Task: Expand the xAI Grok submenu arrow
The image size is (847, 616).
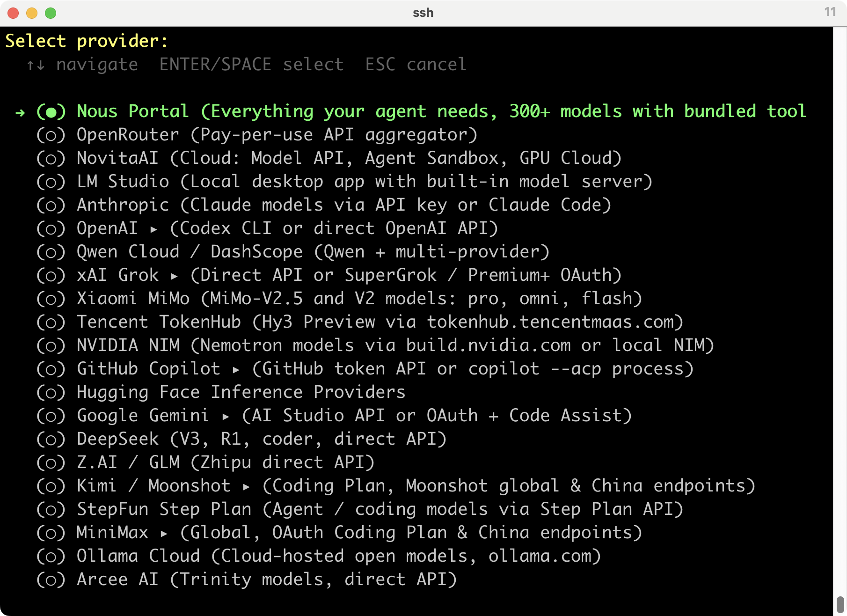Action: coord(174,276)
